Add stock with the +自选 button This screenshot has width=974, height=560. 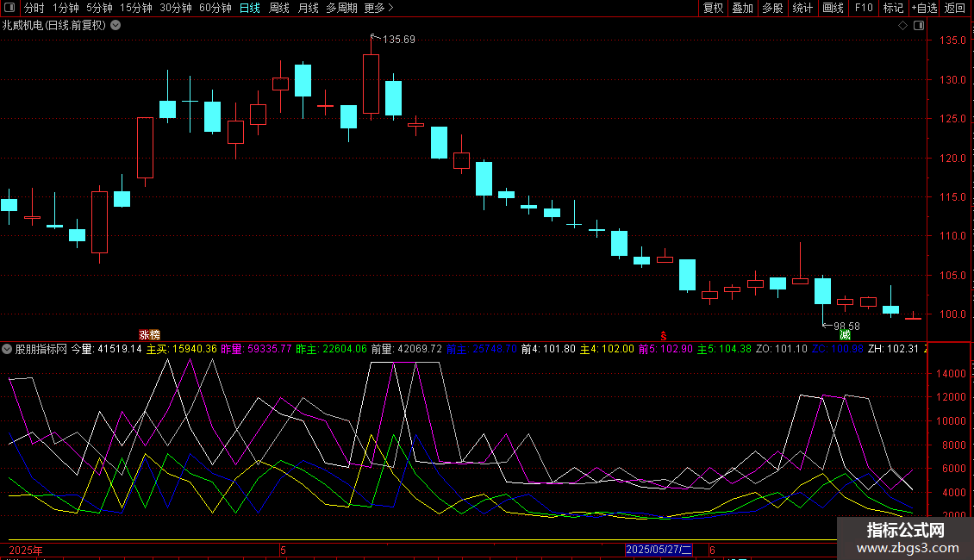pos(924,8)
